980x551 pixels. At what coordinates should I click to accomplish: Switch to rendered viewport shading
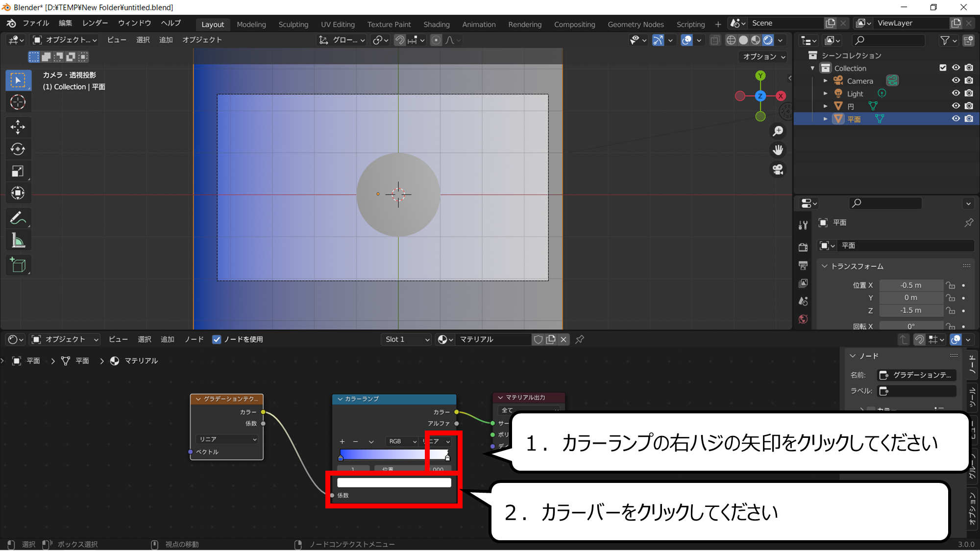[768, 40]
